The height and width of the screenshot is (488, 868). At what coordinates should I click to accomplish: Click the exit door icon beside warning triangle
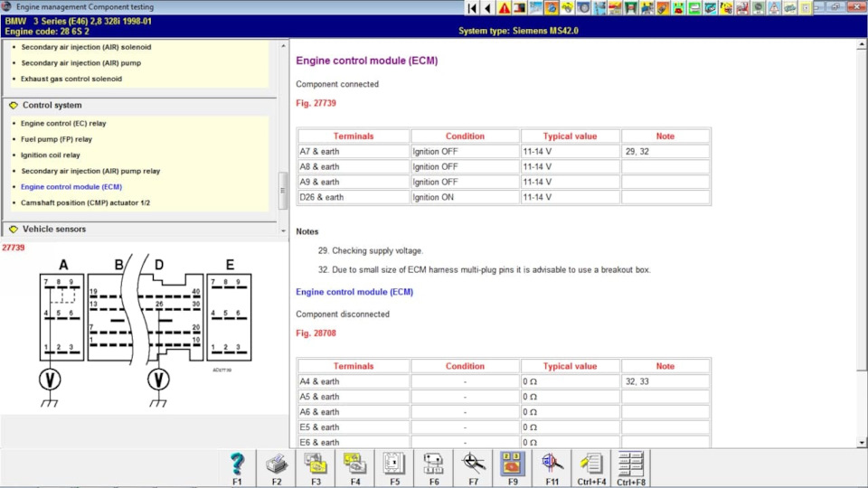(520, 8)
